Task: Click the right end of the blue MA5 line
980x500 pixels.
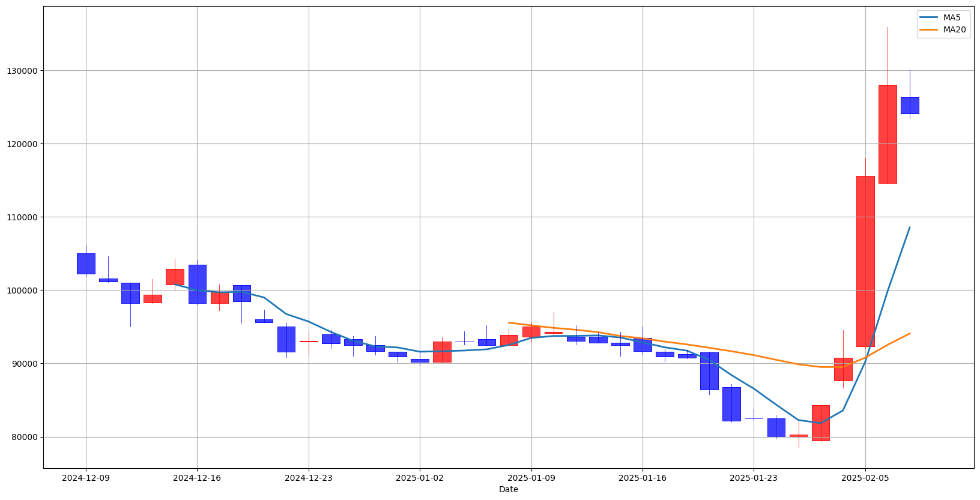Action: [909, 227]
